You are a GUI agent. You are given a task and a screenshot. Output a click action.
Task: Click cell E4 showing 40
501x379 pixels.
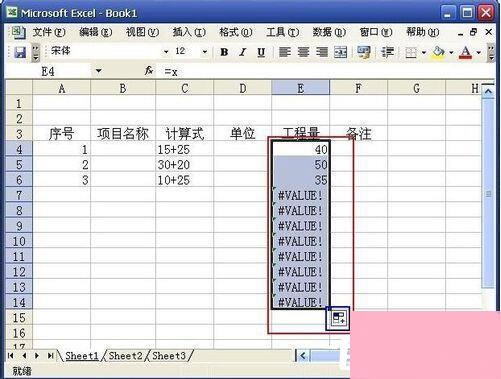301,149
